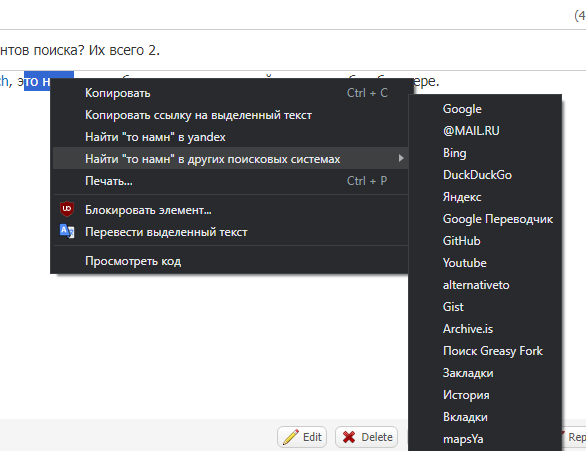Search on Youtube
The width and height of the screenshot is (586, 451).
[x=485, y=263]
